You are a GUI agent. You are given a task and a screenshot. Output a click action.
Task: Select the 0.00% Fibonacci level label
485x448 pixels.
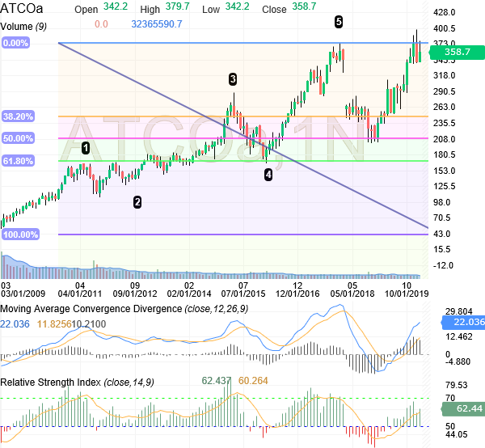pos(15,43)
